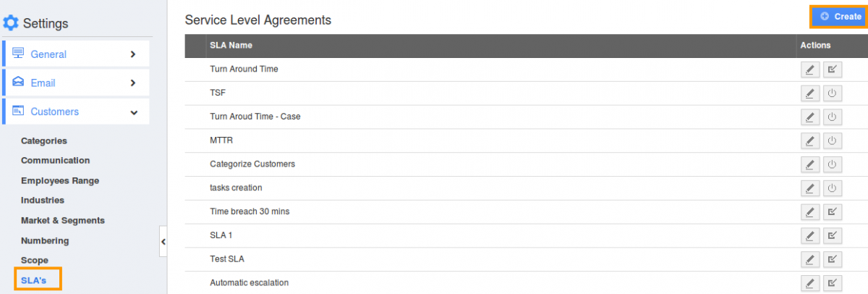Open the Categories submenu item

[44, 140]
